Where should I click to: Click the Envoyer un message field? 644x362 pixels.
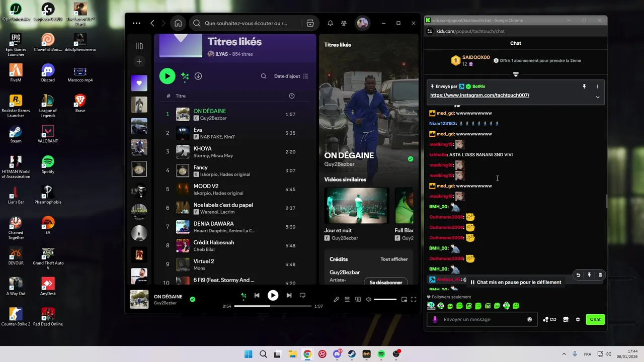click(x=482, y=319)
